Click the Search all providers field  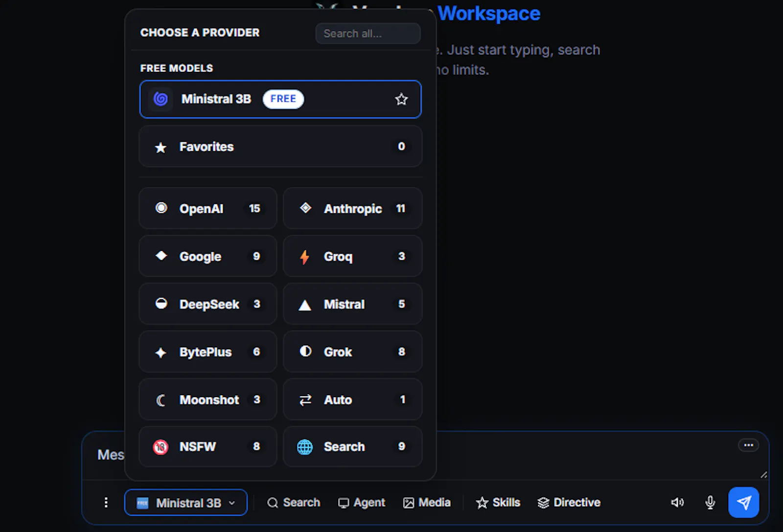click(x=368, y=33)
